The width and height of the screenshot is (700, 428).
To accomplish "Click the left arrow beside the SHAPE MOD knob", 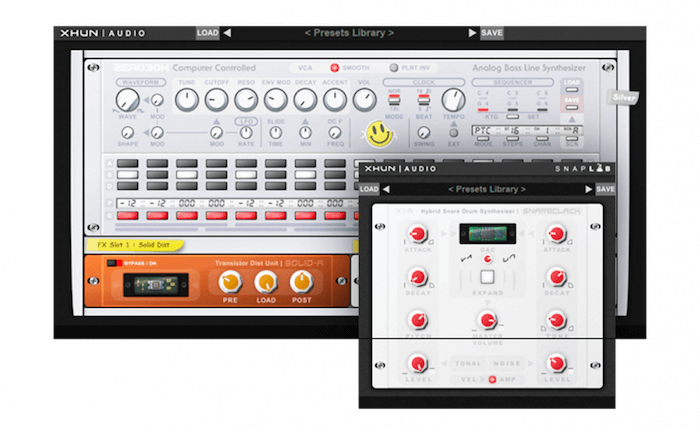I will coord(146,133).
